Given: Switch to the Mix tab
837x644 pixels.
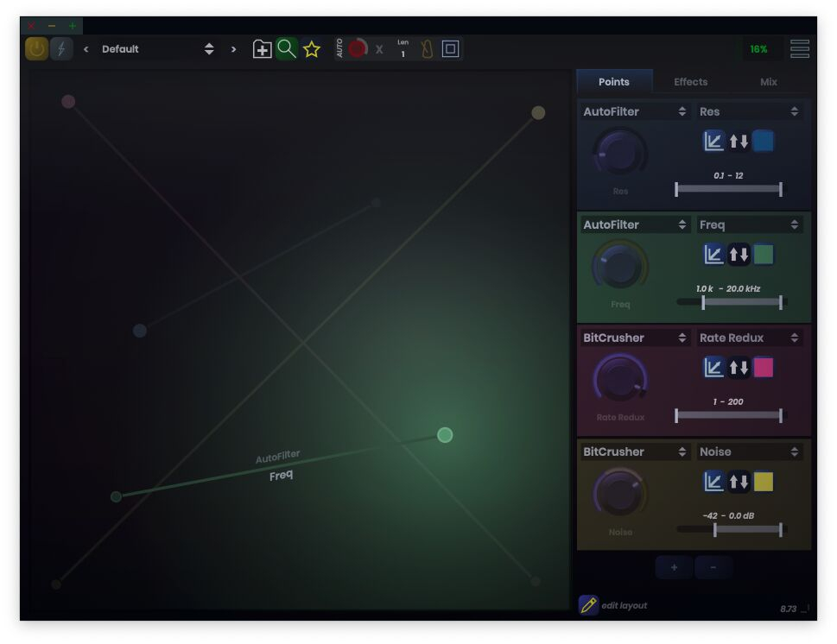Looking at the screenshot, I should 768,82.
